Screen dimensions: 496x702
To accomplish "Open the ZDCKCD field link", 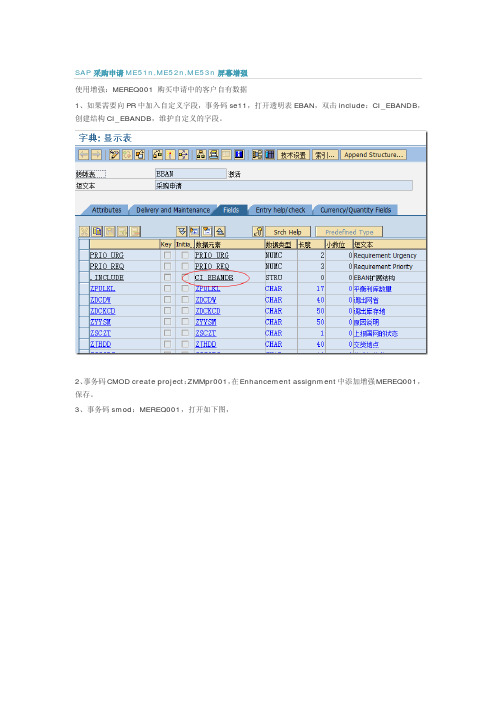I will [103, 311].
